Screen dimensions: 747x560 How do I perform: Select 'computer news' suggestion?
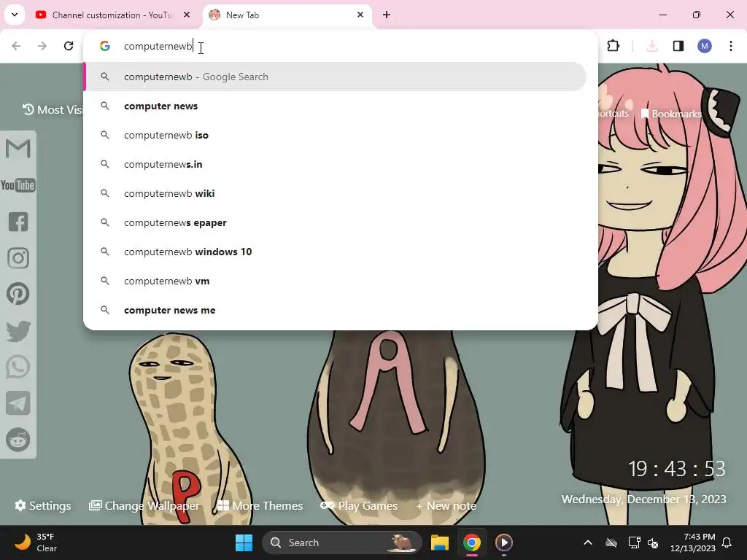coord(336,106)
